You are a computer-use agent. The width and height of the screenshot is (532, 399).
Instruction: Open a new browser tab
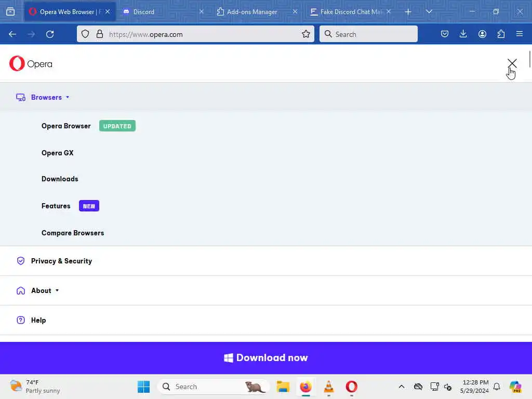tap(408, 12)
